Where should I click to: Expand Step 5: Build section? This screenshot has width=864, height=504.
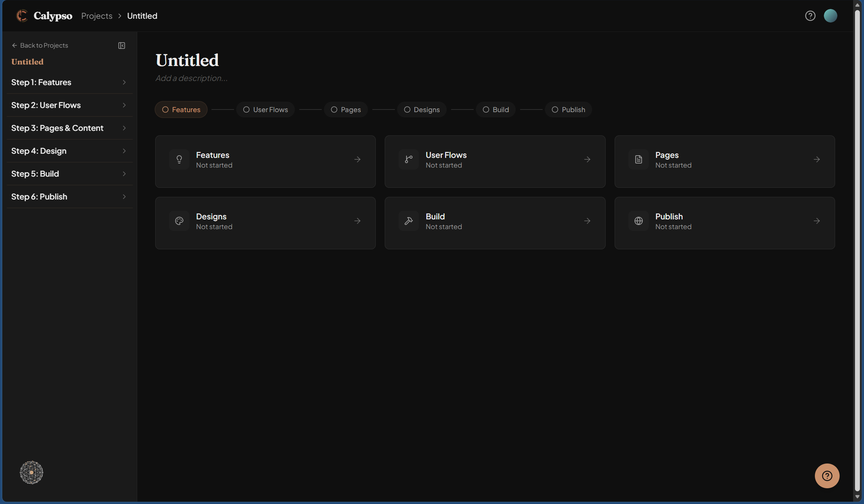(69, 174)
